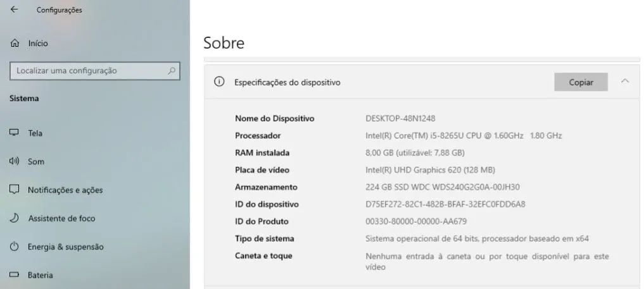The height and width of the screenshot is (289, 644).
Task: Click the Nome do Dispositivo label
Action: tap(274, 118)
